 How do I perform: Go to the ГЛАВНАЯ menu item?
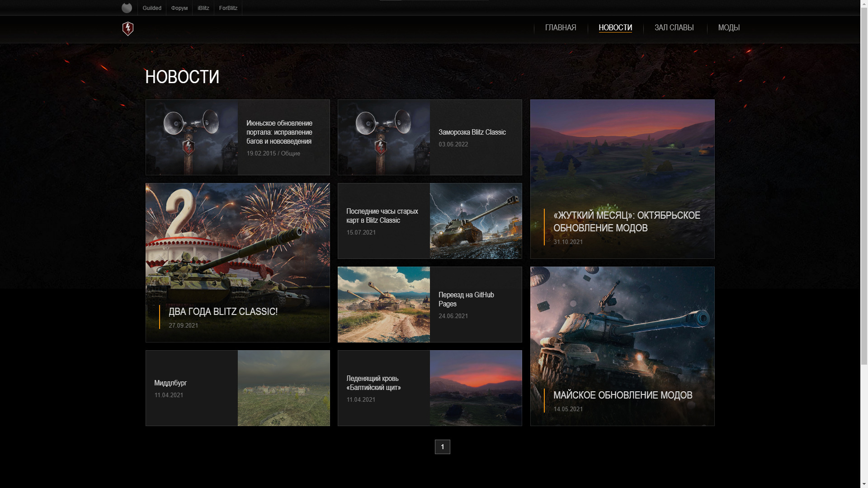coord(561,28)
